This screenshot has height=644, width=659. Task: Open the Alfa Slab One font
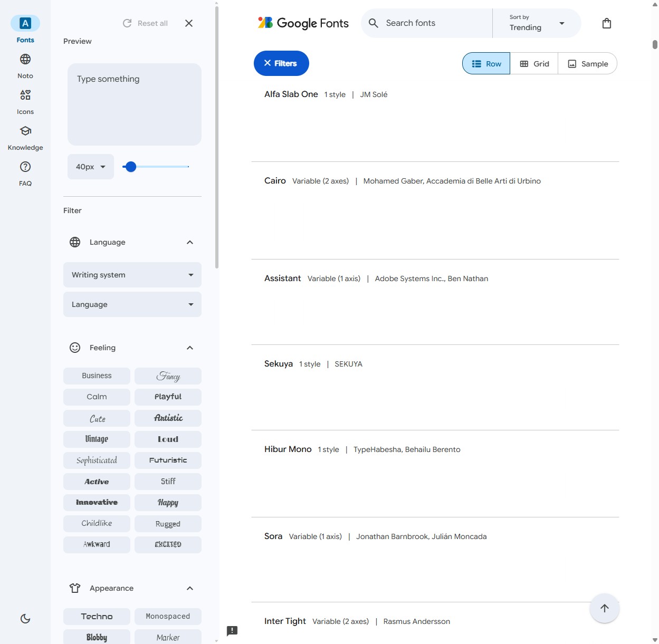tap(291, 94)
